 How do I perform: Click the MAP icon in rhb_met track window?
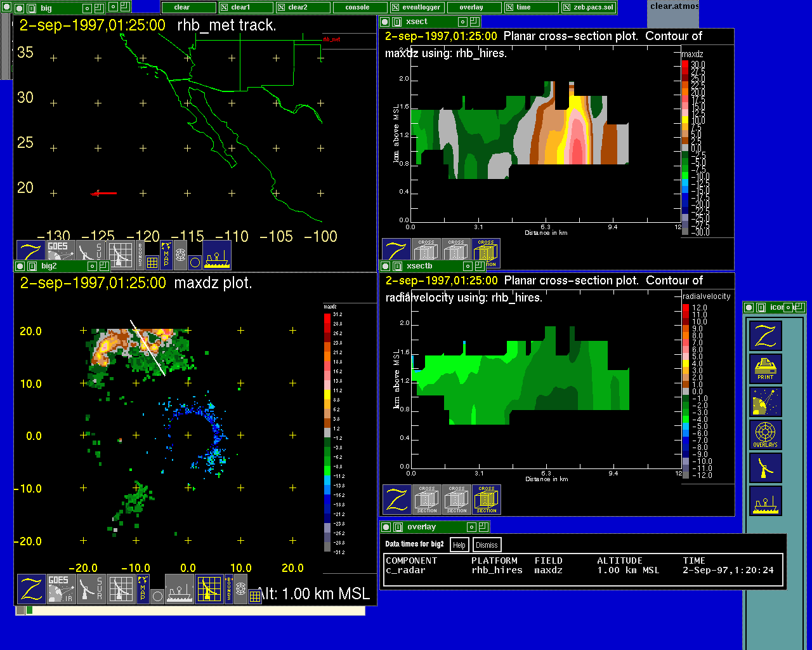tap(166, 255)
